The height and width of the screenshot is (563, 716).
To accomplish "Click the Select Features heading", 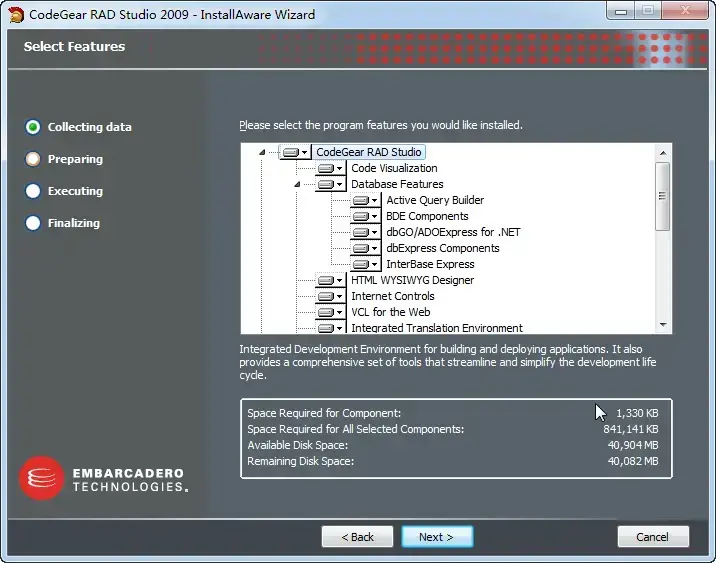I will pyautogui.click(x=74, y=47).
